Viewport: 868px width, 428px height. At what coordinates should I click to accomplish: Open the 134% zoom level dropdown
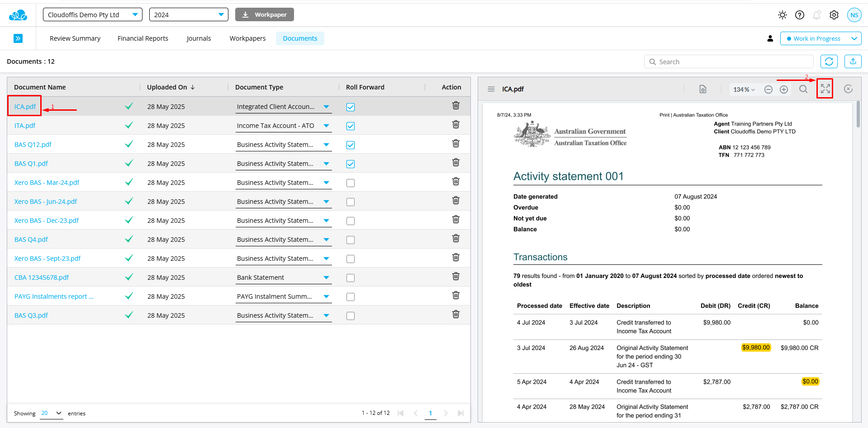[x=744, y=89]
